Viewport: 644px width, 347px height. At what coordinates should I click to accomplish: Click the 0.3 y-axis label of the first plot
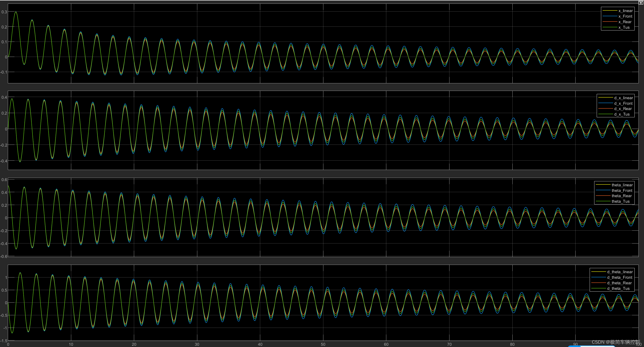[4, 12]
